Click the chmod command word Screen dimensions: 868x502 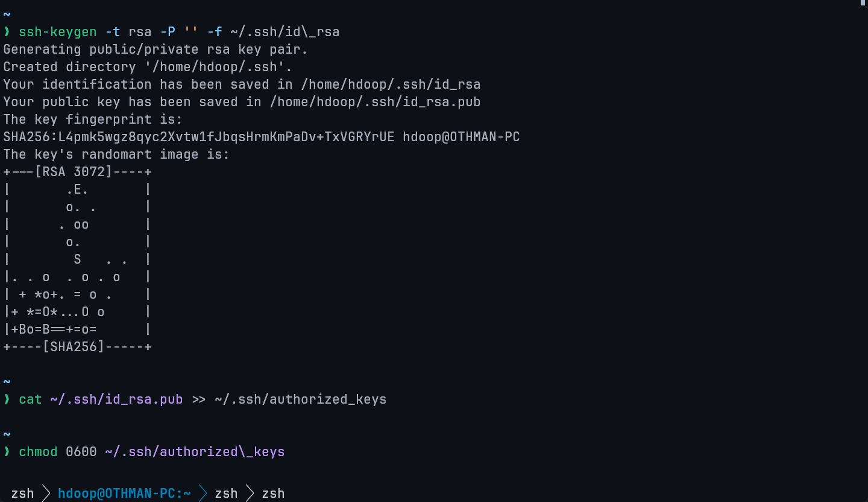38,452
